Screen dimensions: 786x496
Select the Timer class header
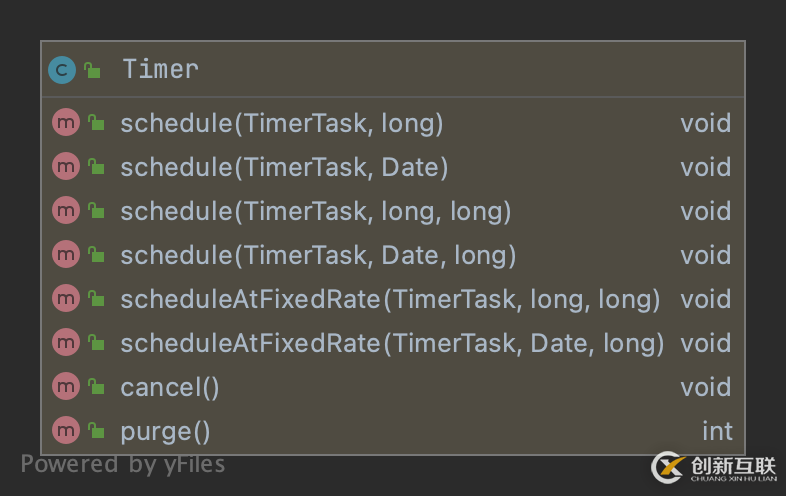pyautogui.click(x=393, y=69)
